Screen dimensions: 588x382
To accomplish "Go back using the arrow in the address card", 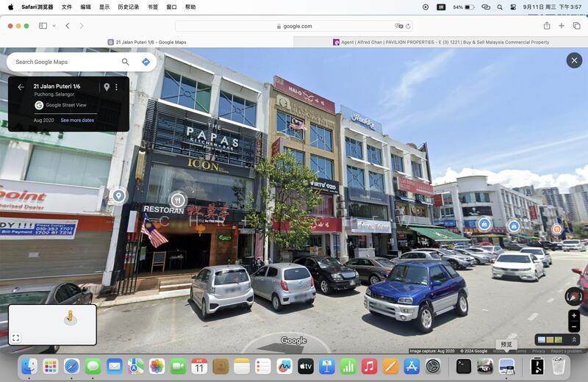I will point(21,87).
